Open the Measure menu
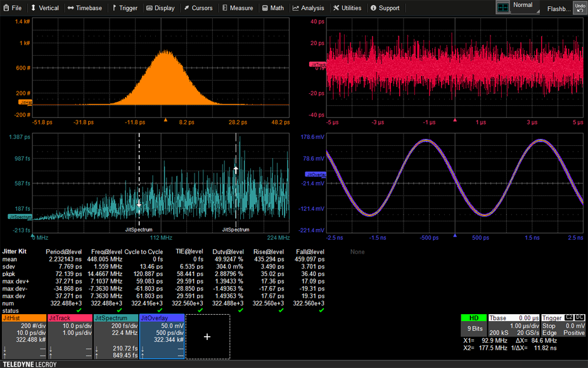Screen dimensions: 588x368 [x=237, y=8]
